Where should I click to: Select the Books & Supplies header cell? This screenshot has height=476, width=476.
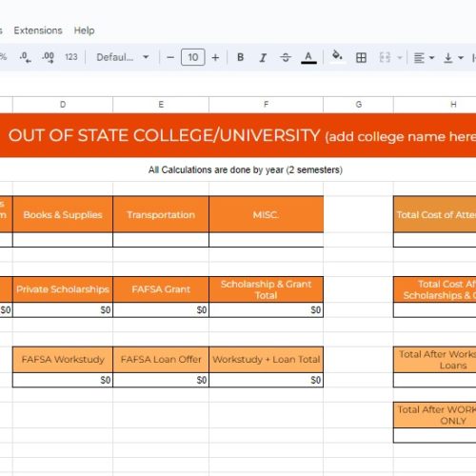[x=63, y=214]
